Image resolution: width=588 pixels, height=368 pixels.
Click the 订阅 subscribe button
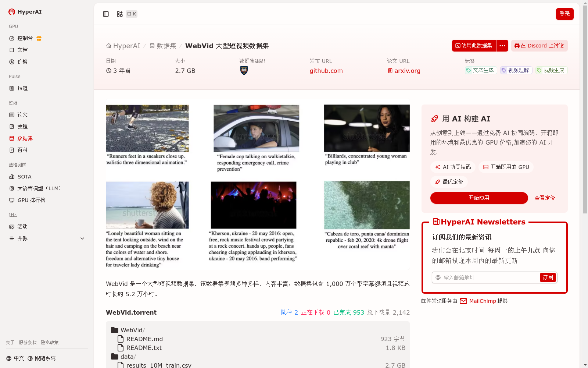click(548, 277)
